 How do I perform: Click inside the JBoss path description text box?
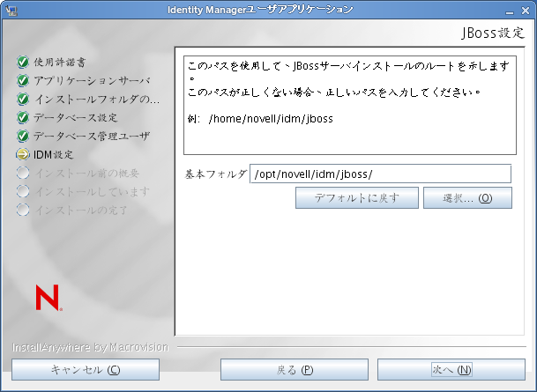[350, 106]
